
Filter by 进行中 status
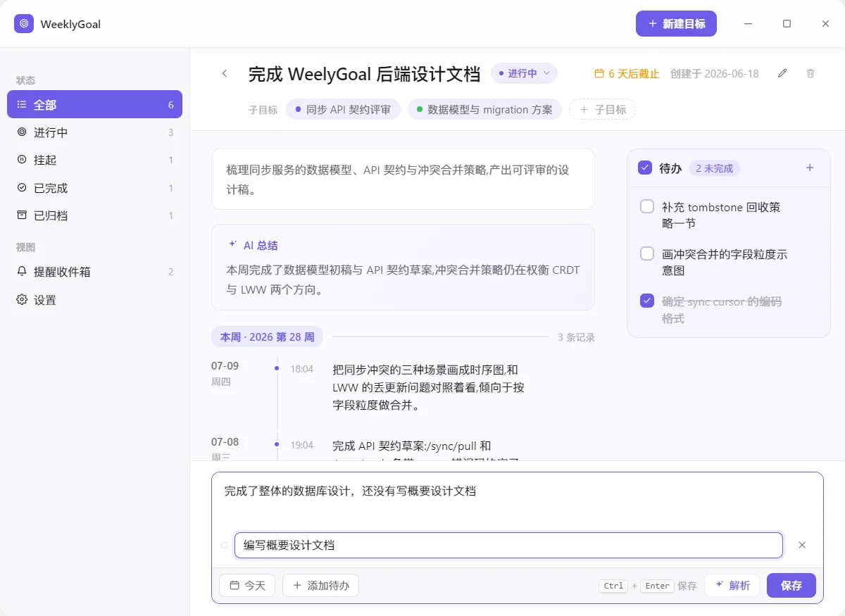click(94, 132)
